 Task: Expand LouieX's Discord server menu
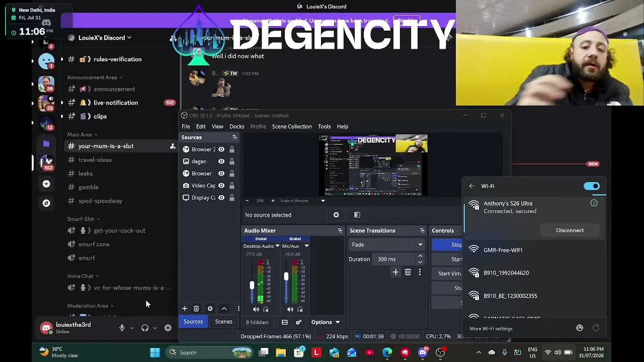(106, 38)
